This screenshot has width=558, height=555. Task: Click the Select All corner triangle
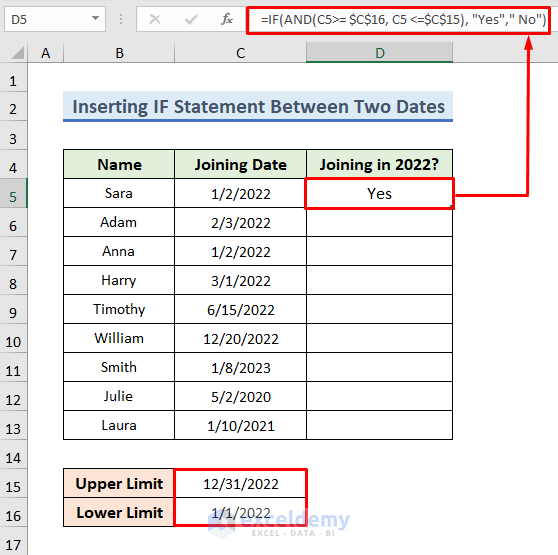(17, 53)
